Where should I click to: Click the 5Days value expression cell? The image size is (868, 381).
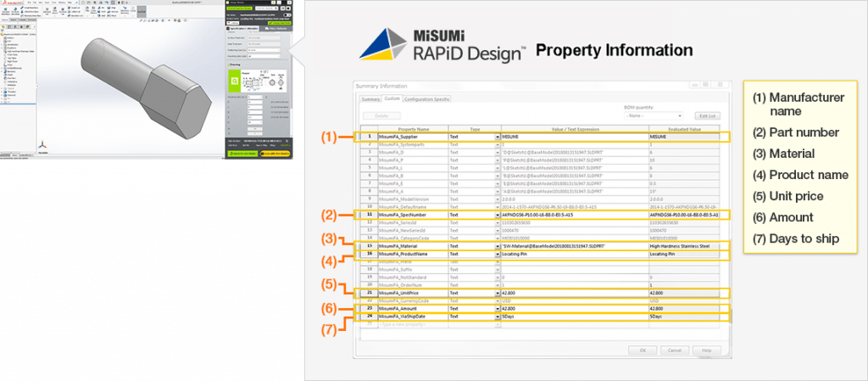(x=575, y=317)
